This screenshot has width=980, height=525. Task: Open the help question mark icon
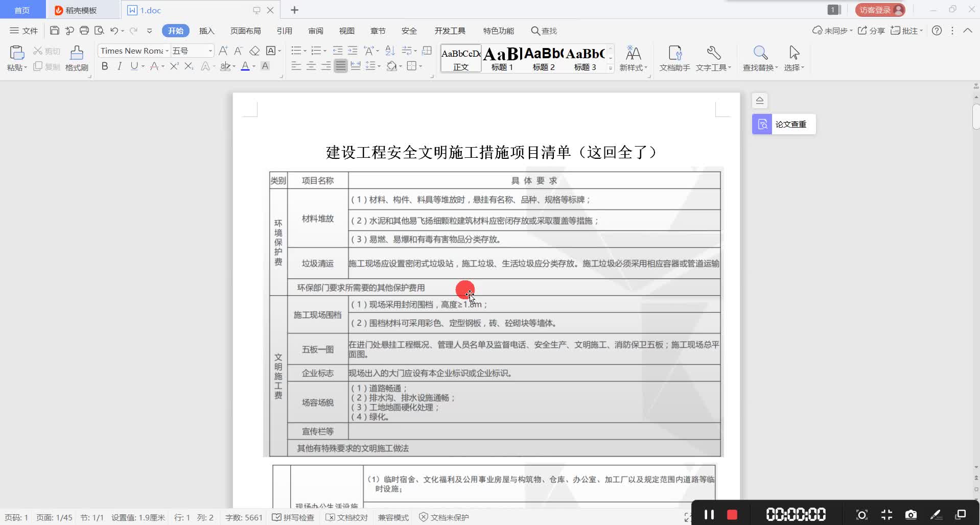tap(937, 31)
